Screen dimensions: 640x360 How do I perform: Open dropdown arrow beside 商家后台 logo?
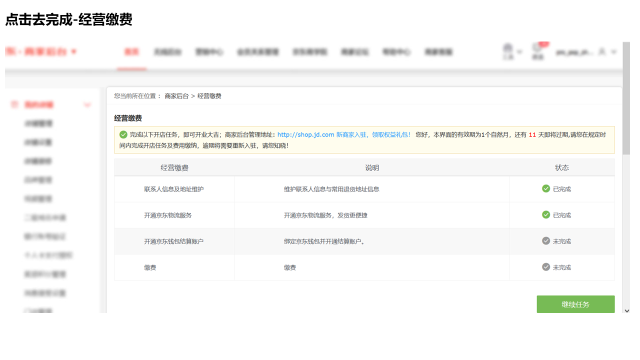click(74, 52)
